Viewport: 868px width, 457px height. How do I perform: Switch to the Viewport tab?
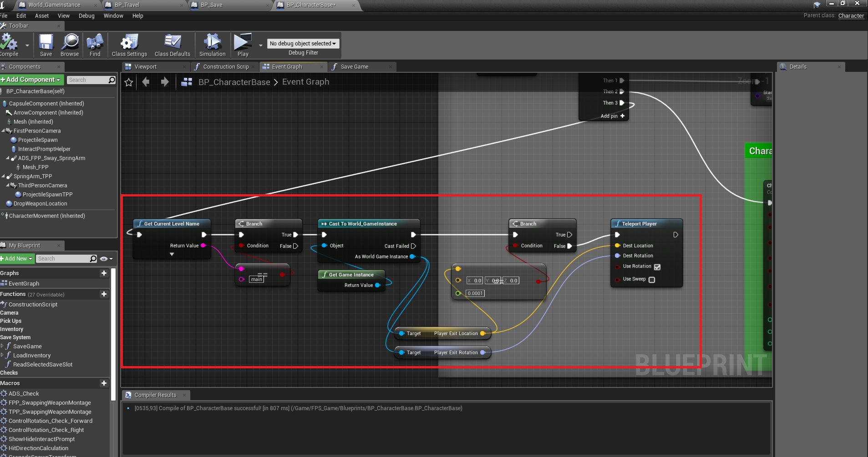tap(146, 67)
